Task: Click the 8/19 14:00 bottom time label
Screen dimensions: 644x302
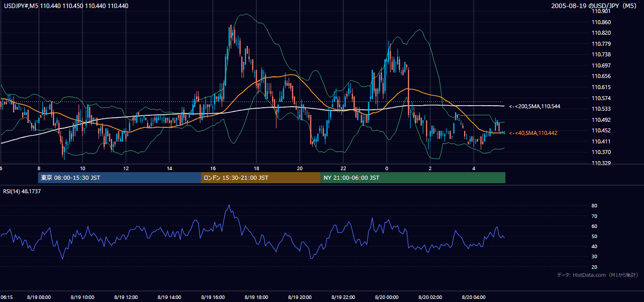Action: coord(169,297)
